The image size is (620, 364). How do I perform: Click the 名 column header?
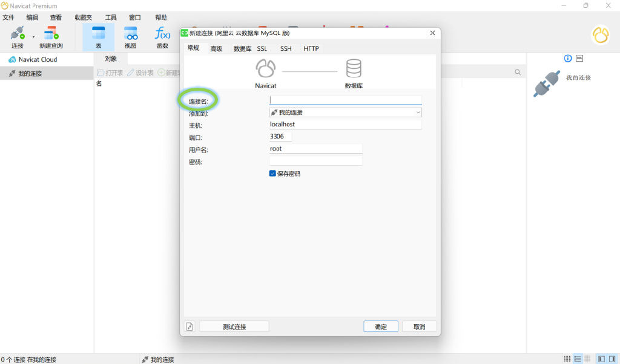click(x=99, y=83)
